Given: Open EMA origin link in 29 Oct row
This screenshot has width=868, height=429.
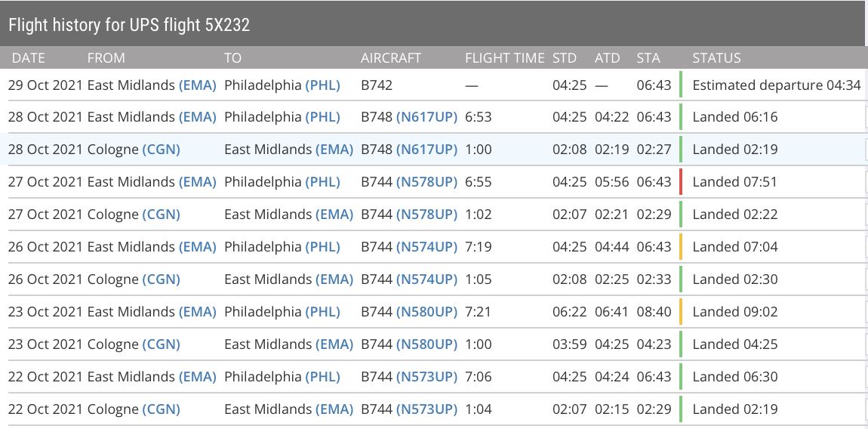Looking at the screenshot, I should tap(198, 85).
